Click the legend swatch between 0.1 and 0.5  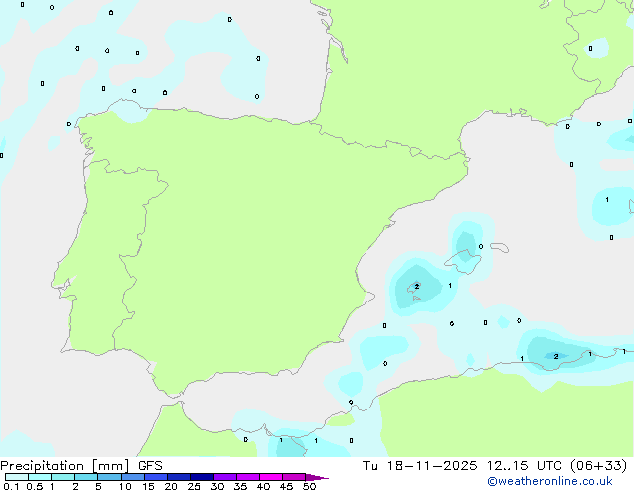(x=17, y=477)
